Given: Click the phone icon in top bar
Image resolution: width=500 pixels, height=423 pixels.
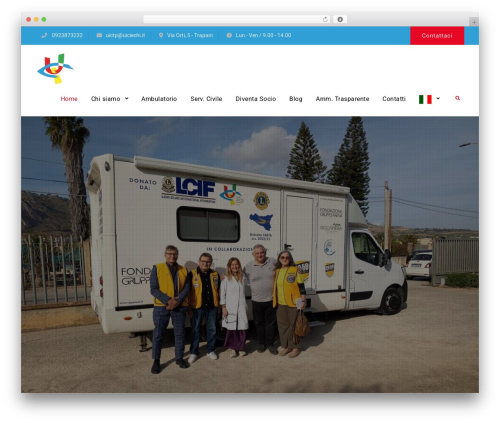Looking at the screenshot, I should (44, 35).
